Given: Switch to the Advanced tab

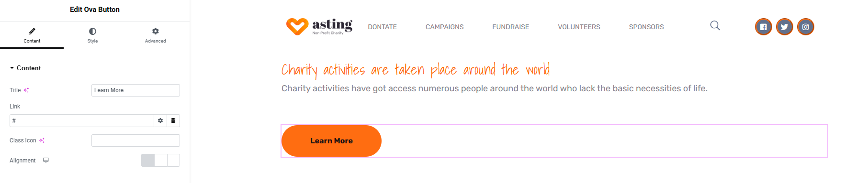Looking at the screenshot, I should 156,35.
